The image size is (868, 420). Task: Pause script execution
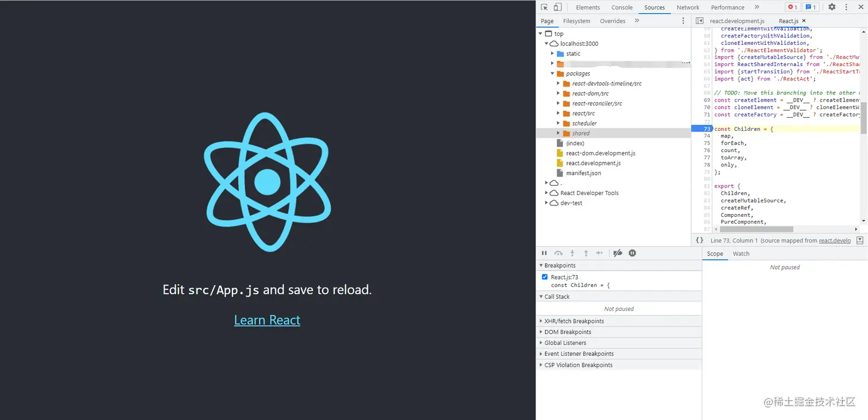coord(544,253)
